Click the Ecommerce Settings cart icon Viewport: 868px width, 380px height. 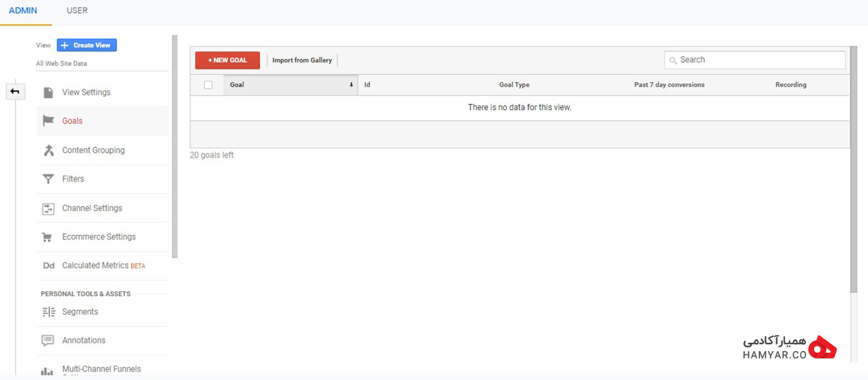pos(47,237)
